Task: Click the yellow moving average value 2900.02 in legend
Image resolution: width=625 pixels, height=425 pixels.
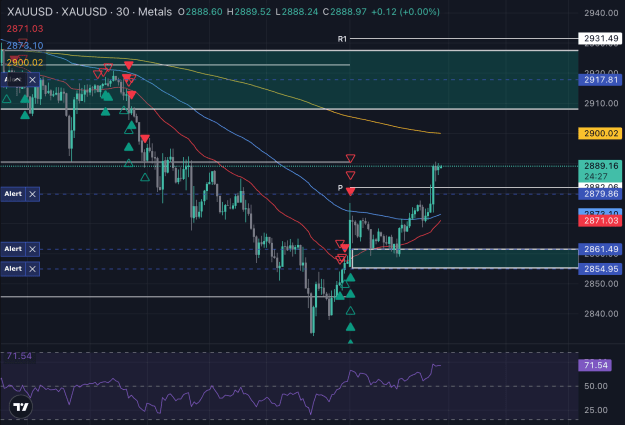Action: coord(25,62)
